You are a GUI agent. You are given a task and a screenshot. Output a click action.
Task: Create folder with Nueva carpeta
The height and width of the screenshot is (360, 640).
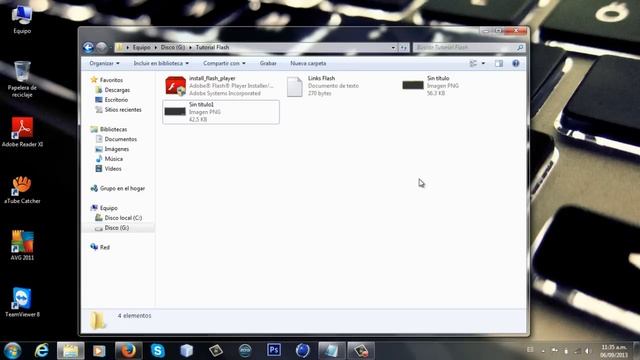308,63
